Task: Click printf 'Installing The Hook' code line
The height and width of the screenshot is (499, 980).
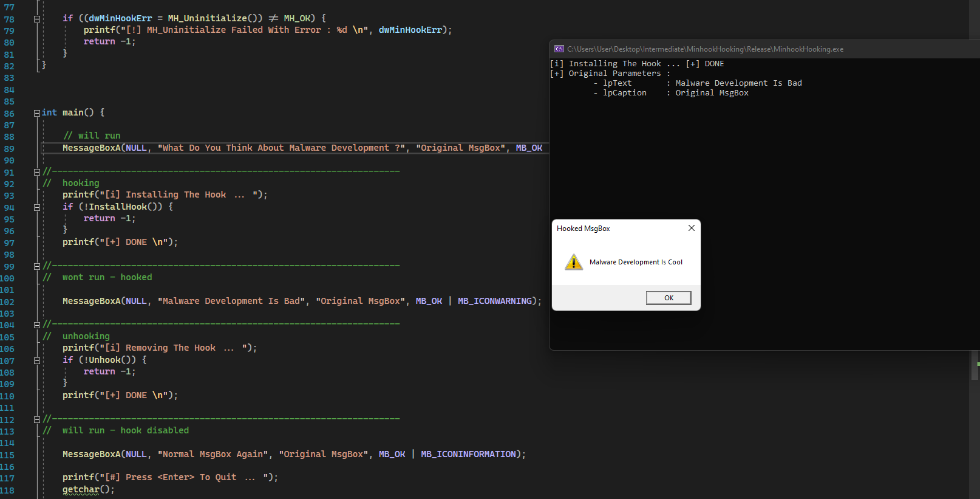Action: point(165,194)
